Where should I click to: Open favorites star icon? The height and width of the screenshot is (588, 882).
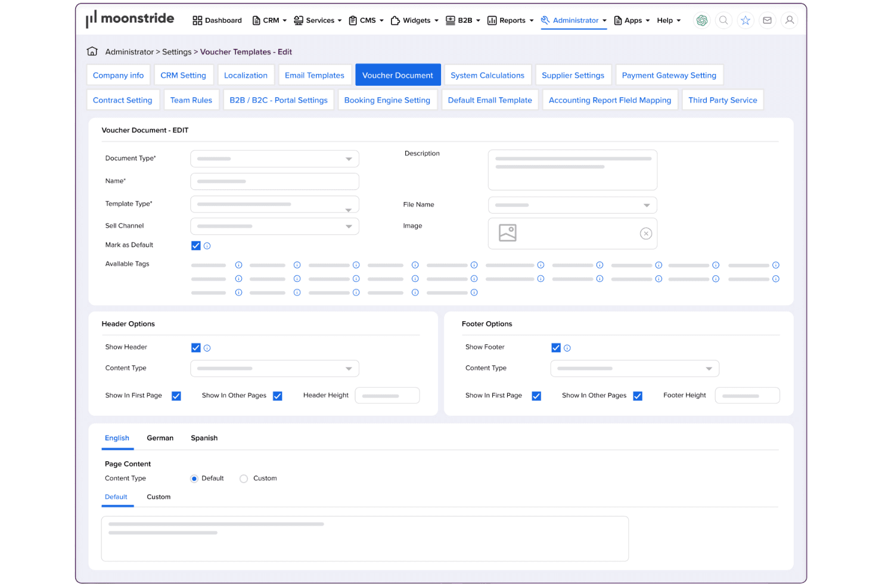pyautogui.click(x=746, y=20)
